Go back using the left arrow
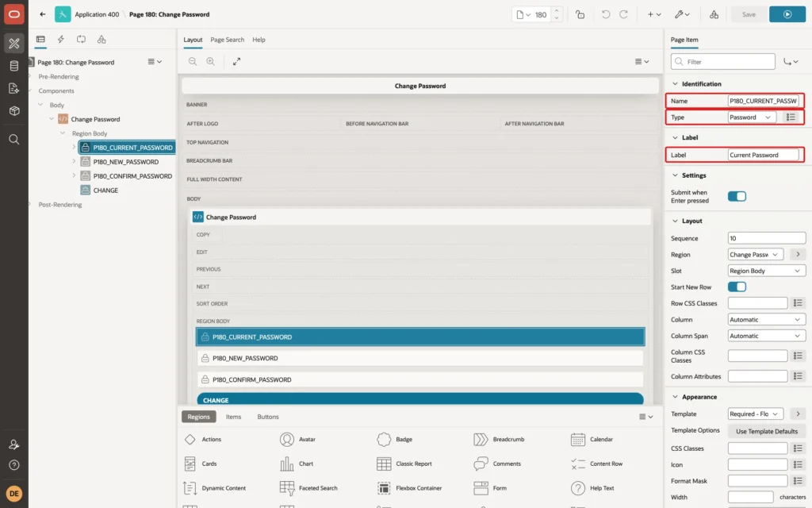 coord(43,14)
